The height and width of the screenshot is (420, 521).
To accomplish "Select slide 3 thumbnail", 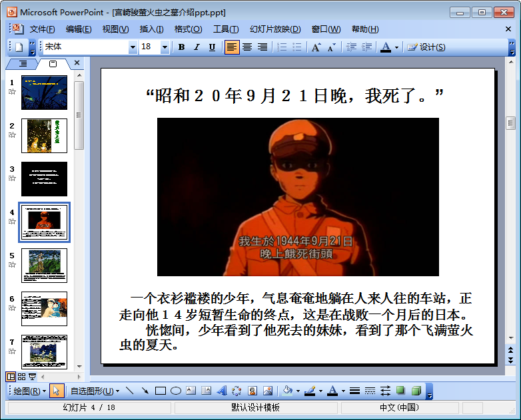I will 44,179.
